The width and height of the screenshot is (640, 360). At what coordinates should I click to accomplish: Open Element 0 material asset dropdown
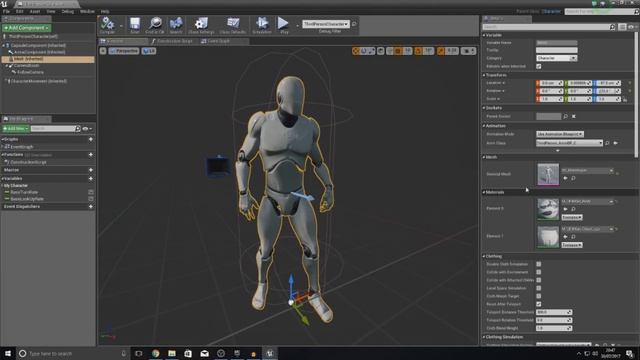[587, 201]
